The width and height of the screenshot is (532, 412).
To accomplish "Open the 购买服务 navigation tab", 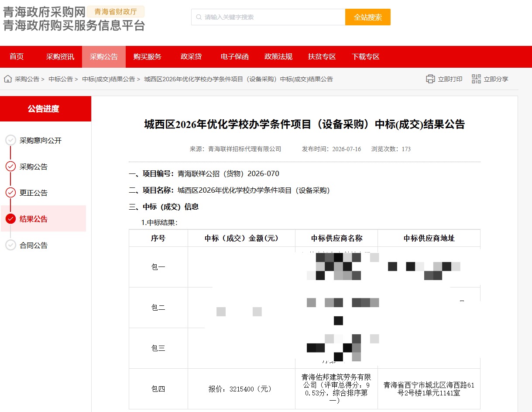I will [x=148, y=57].
